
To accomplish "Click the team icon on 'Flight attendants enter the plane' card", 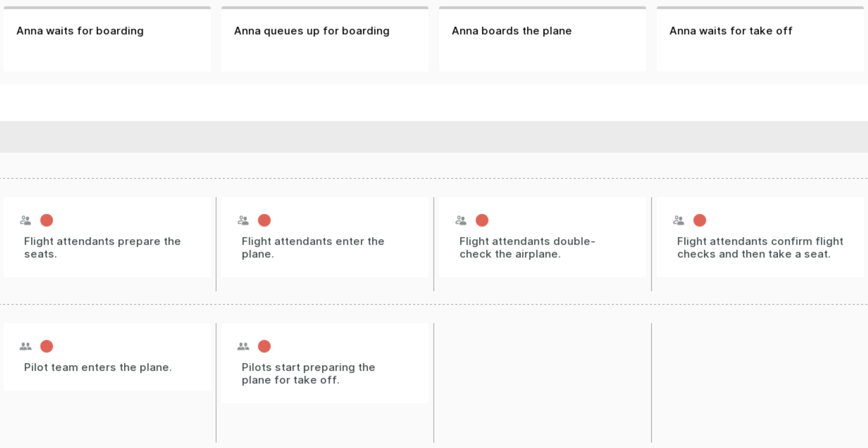I will [243, 221].
